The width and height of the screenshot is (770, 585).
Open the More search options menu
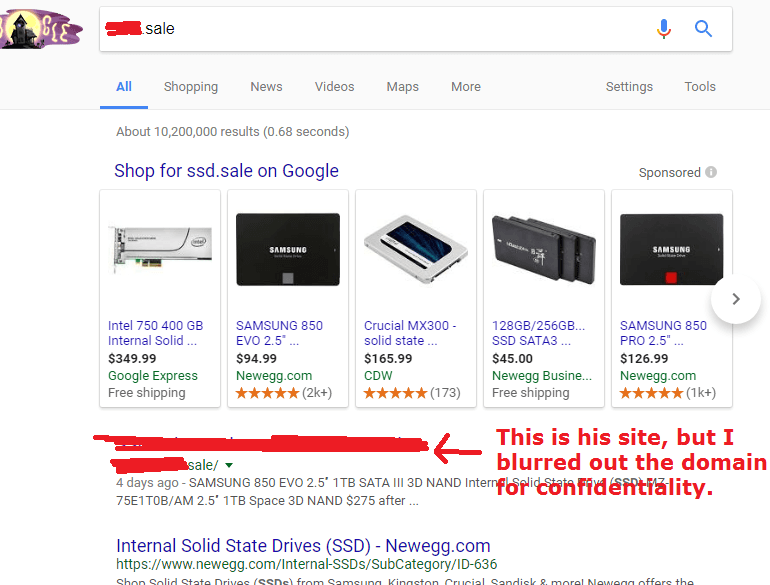[x=466, y=86]
